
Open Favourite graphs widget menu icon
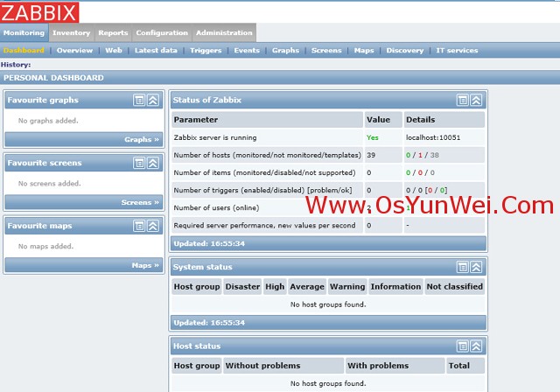(139, 101)
